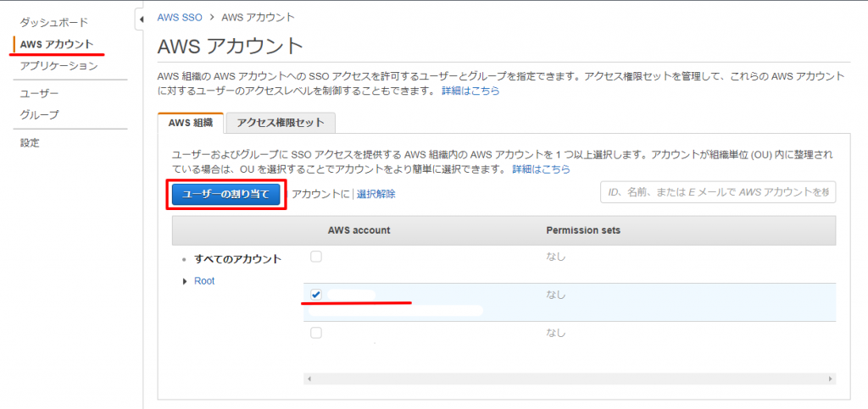Collapse the left navigation sidebar arrow
Image resolution: width=868 pixels, height=409 pixels.
pos(142,19)
